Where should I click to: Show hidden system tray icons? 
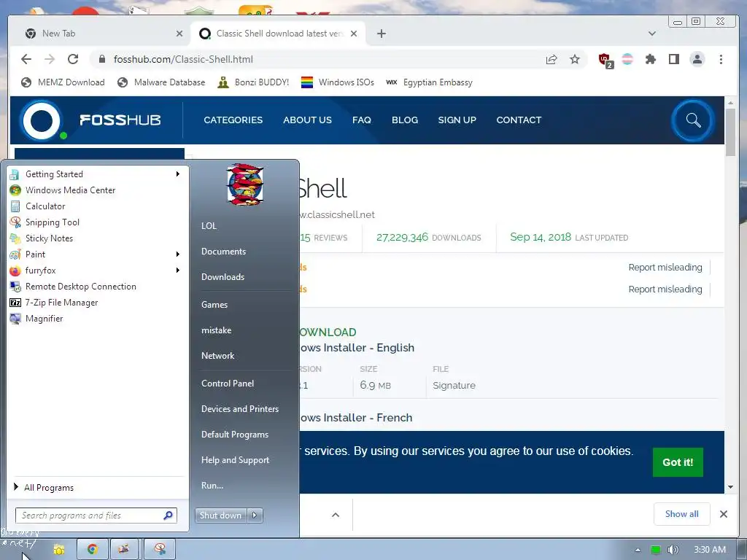click(638, 550)
